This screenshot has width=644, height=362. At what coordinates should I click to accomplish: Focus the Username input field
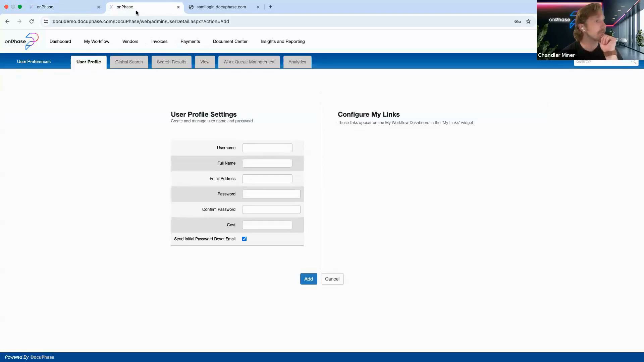(x=267, y=148)
